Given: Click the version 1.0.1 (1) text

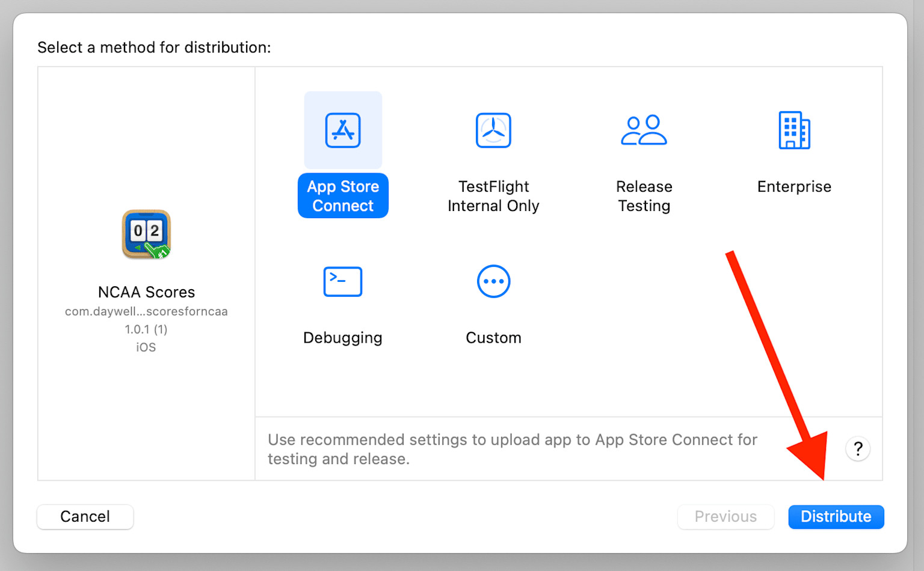Looking at the screenshot, I should point(146,329).
